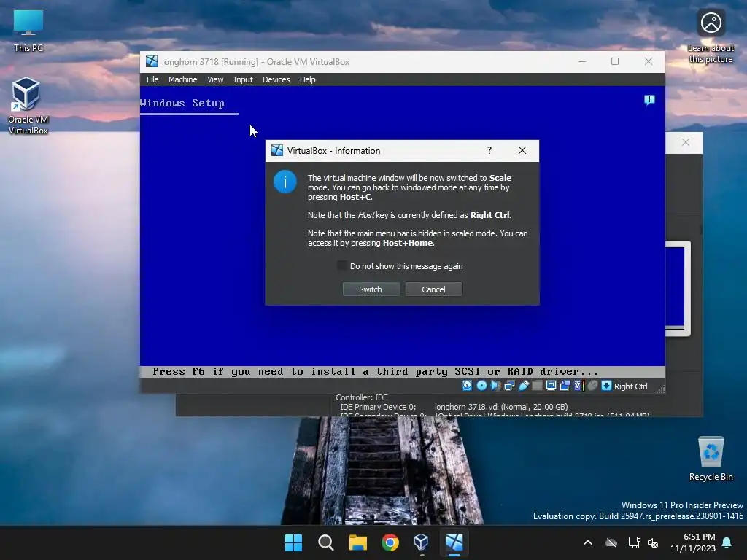
Task: Click the VM window title bar icon
Action: pyautogui.click(x=152, y=61)
